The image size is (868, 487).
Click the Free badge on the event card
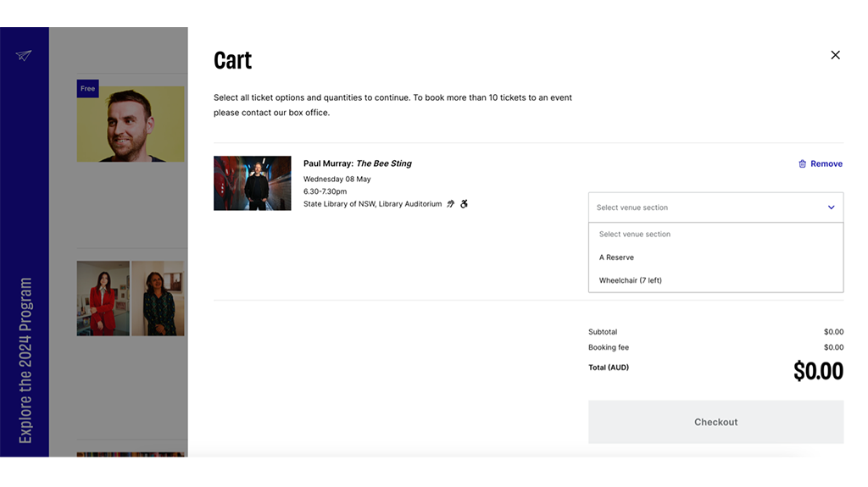click(x=87, y=89)
